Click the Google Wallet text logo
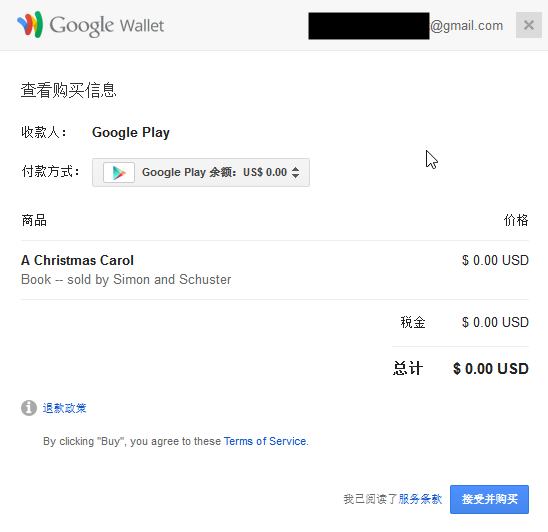Image resolution: width=548 pixels, height=532 pixels. pyautogui.click(x=107, y=26)
